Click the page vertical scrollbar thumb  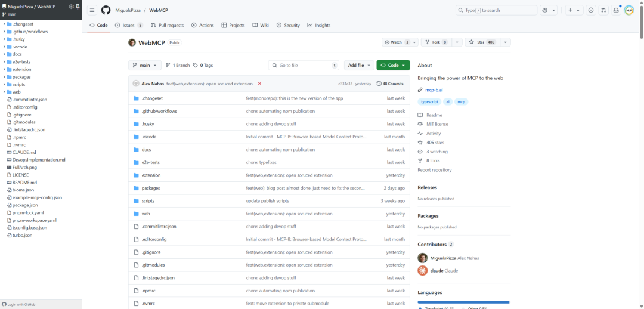pyautogui.click(x=641, y=21)
